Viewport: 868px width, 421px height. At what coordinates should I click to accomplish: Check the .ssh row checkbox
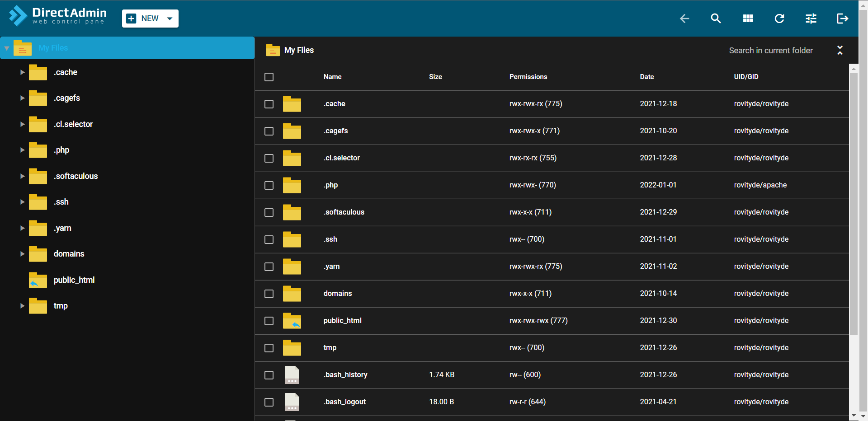pos(269,239)
